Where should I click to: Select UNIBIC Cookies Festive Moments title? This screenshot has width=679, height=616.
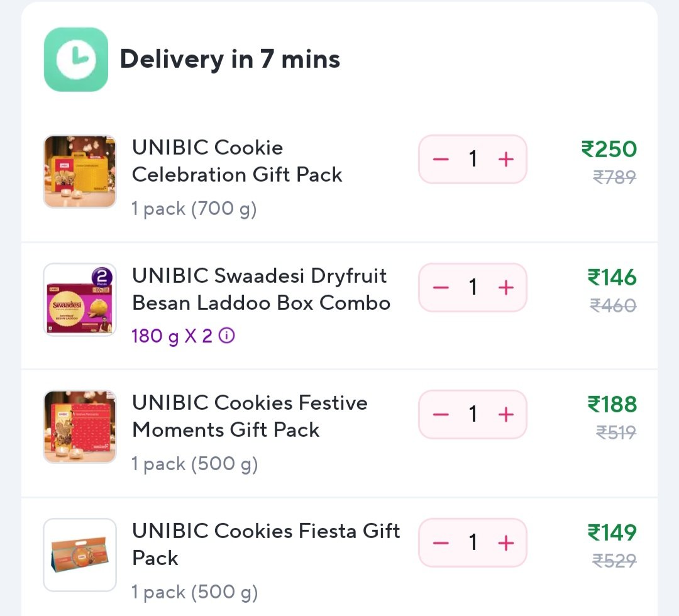pyautogui.click(x=250, y=416)
